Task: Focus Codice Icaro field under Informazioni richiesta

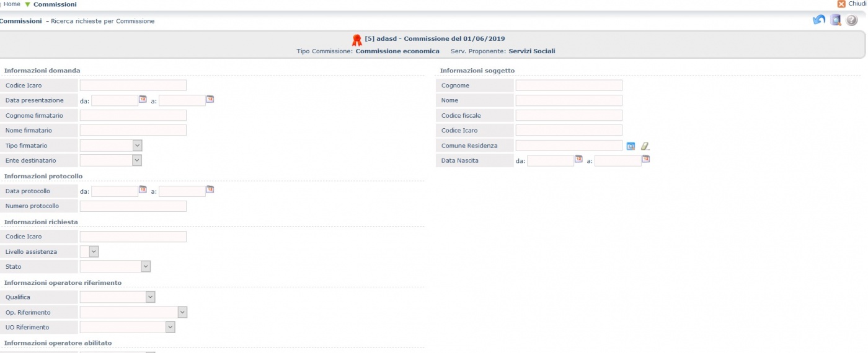Action: (x=133, y=237)
